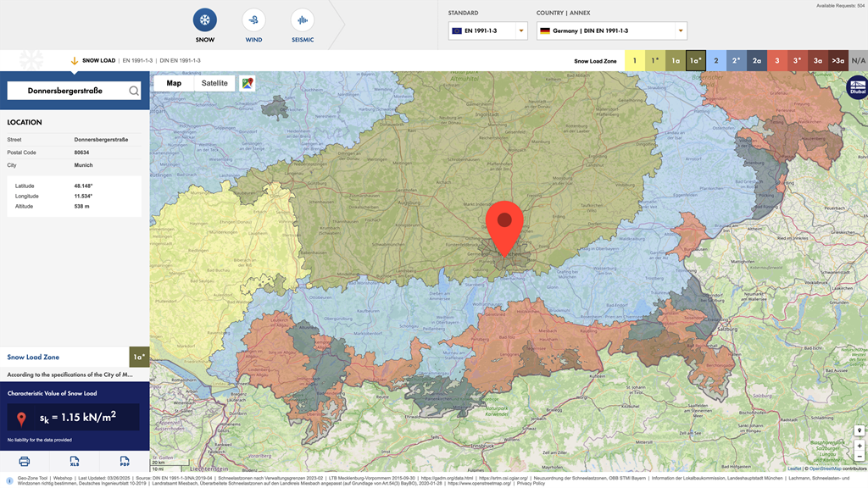This screenshot has width=868, height=488.
Task: Click the printer icon to print results
Action: (25, 461)
